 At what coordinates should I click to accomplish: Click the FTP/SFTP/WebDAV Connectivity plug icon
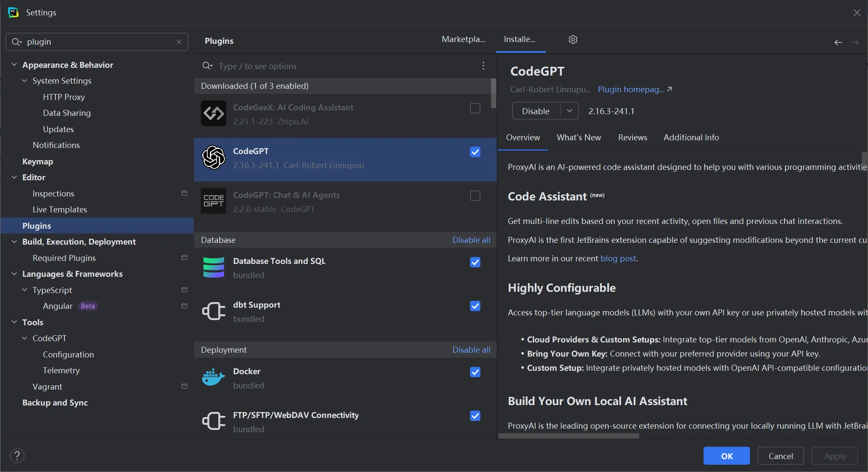(x=213, y=421)
